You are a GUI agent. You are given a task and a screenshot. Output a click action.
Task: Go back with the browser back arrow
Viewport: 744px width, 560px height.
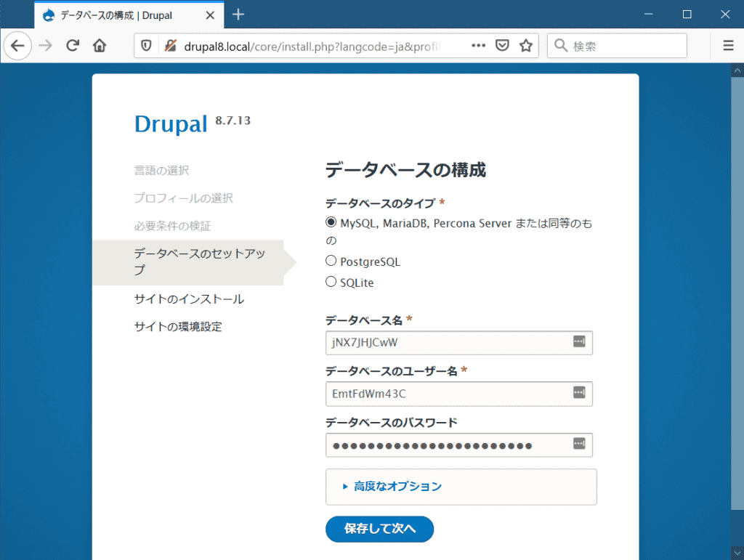(17, 46)
